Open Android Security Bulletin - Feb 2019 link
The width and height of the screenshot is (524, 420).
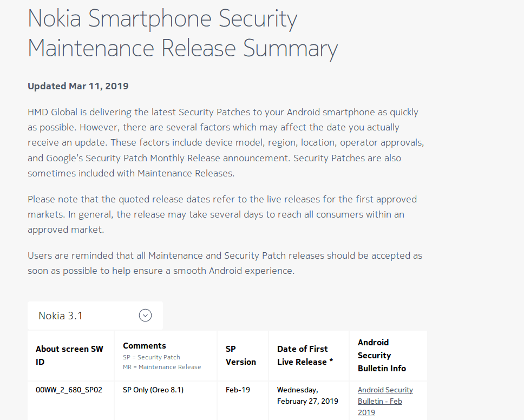coord(385,401)
